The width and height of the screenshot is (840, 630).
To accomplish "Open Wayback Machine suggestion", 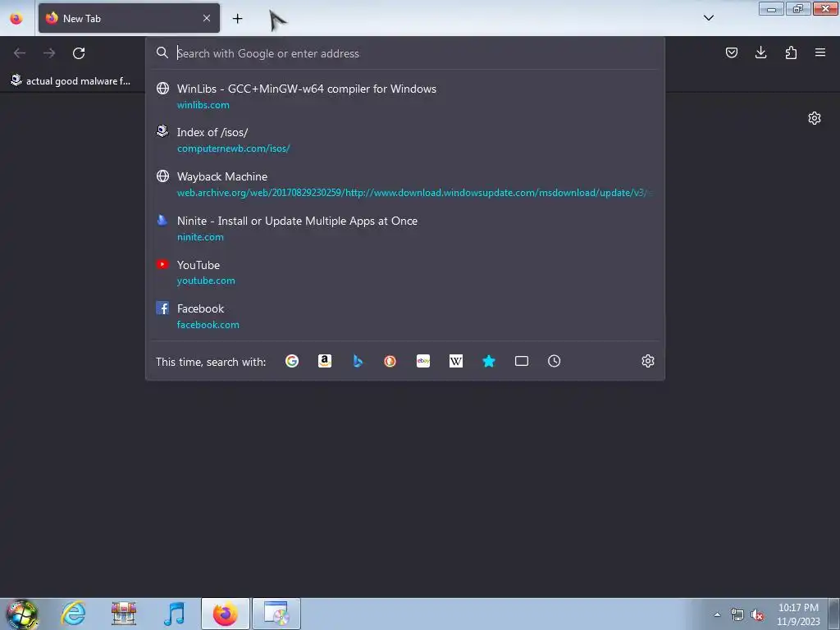I will 404,185.
